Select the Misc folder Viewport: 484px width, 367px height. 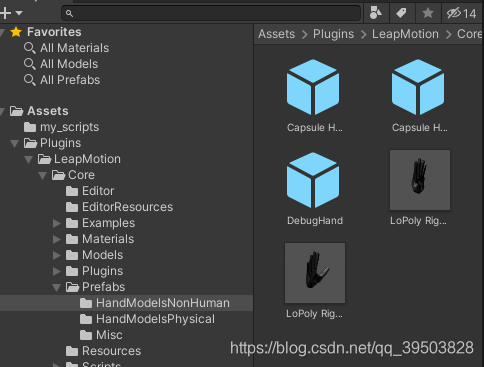click(x=109, y=335)
